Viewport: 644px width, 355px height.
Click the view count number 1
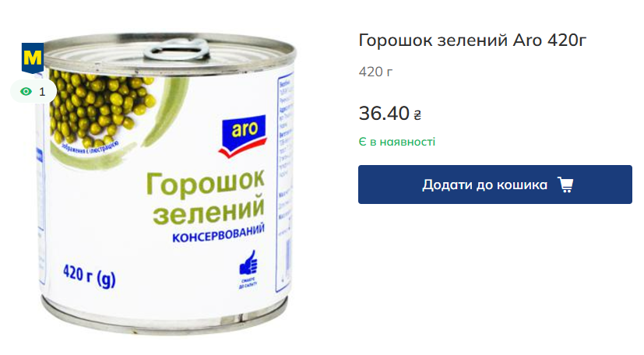[42, 92]
